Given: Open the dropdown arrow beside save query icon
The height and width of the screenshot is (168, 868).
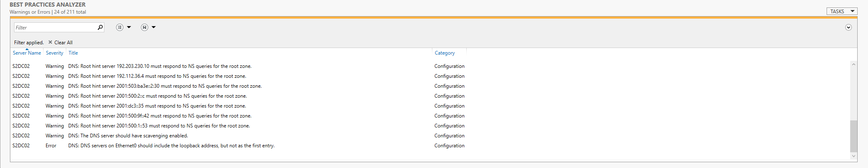Looking at the screenshot, I should 154,27.
